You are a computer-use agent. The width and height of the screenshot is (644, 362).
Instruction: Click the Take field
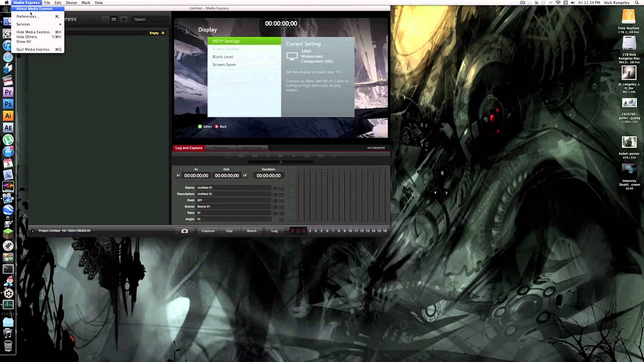[x=233, y=213]
